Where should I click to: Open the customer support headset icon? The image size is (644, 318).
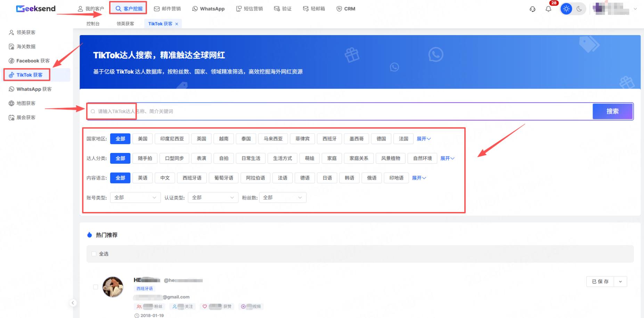(x=532, y=9)
